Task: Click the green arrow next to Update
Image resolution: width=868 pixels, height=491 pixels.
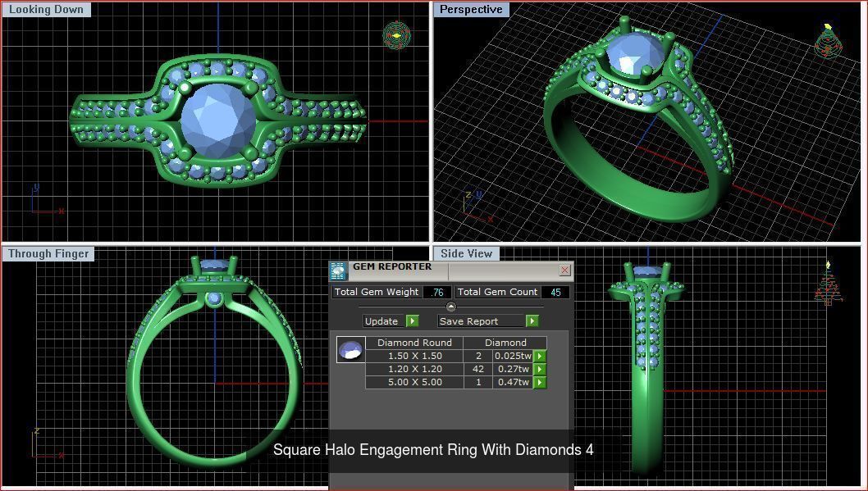Action: [413, 321]
